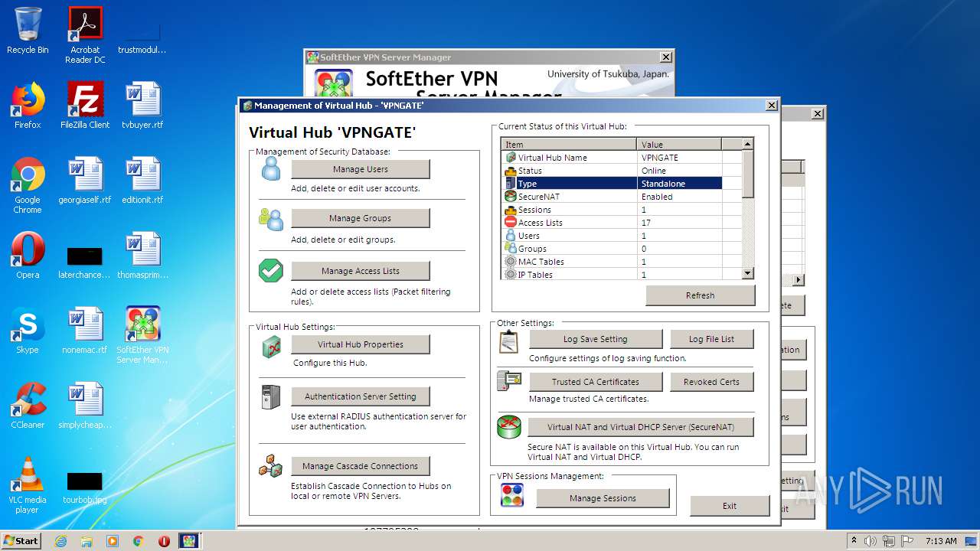Select the Status row
This screenshot has height=551, width=980.
tap(622, 171)
